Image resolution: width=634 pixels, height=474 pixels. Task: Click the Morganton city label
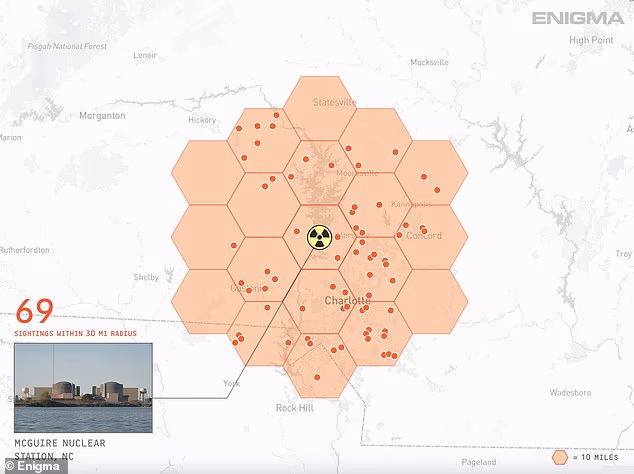tap(101, 116)
